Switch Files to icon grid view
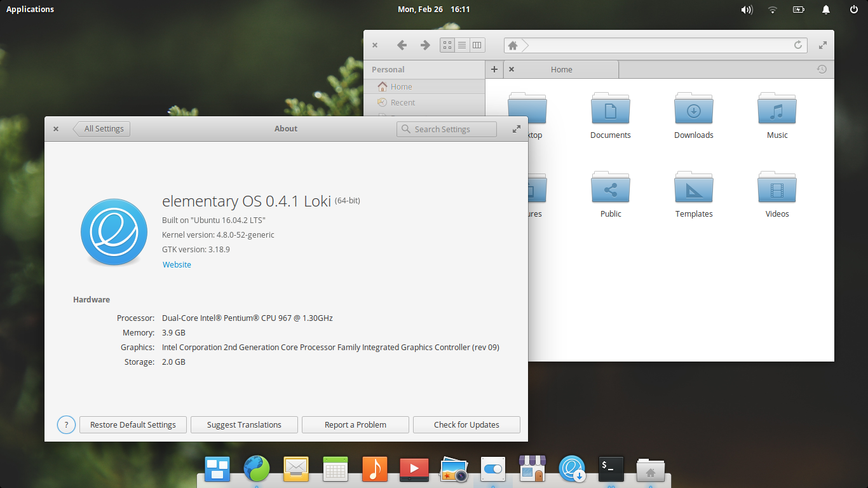The width and height of the screenshot is (868, 488). [447, 45]
